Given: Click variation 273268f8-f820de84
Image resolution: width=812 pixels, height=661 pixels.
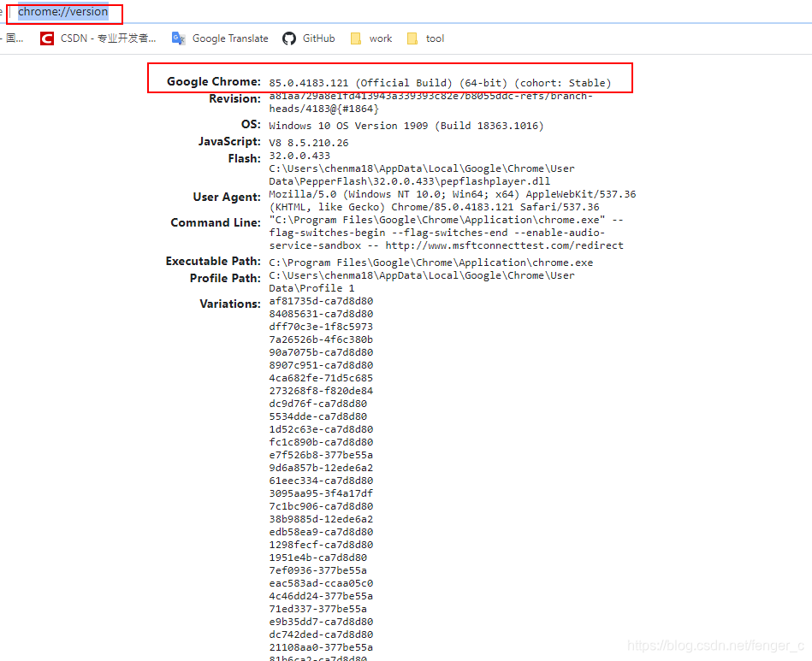Looking at the screenshot, I should pyautogui.click(x=321, y=391).
